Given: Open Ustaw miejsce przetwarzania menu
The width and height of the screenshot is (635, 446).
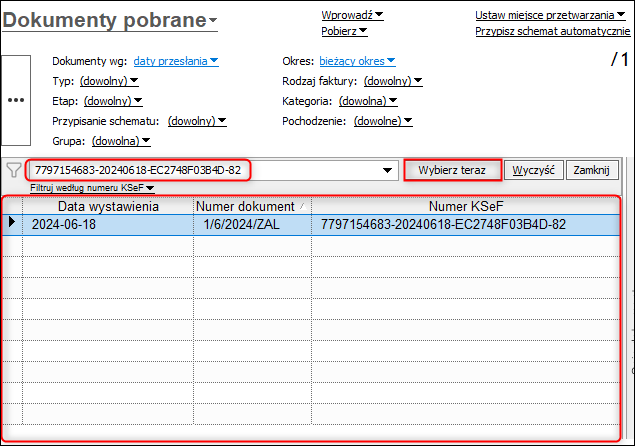Looking at the screenshot, I should coord(550,15).
